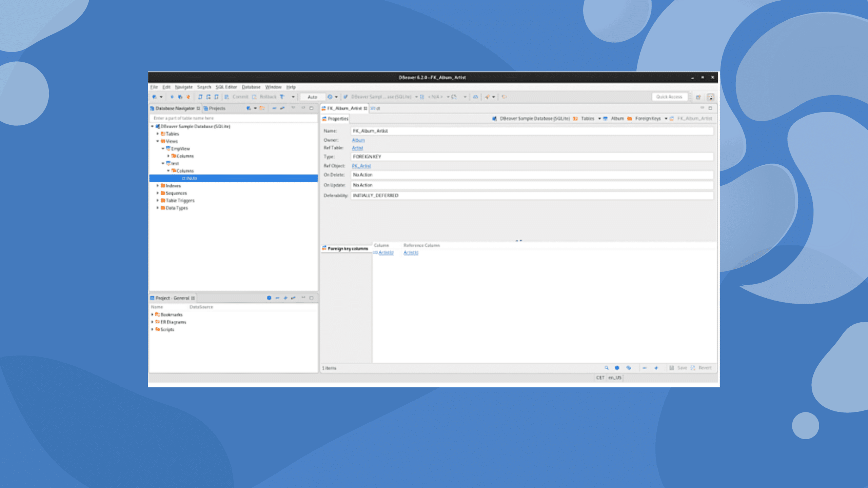
Task: Expand the Indexes folder
Action: tap(158, 186)
